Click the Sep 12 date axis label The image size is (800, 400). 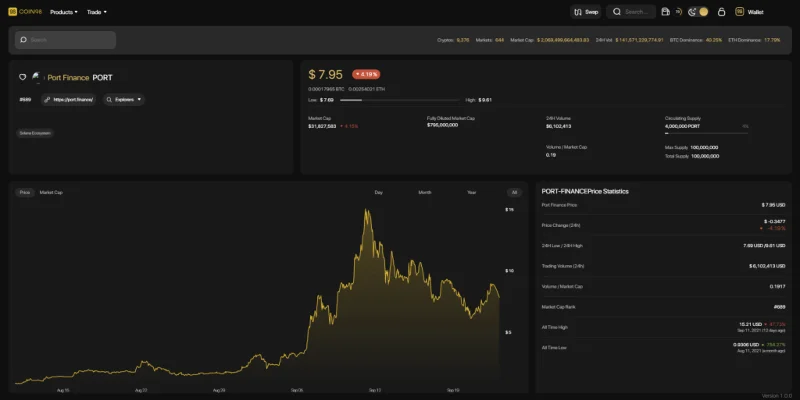point(375,390)
